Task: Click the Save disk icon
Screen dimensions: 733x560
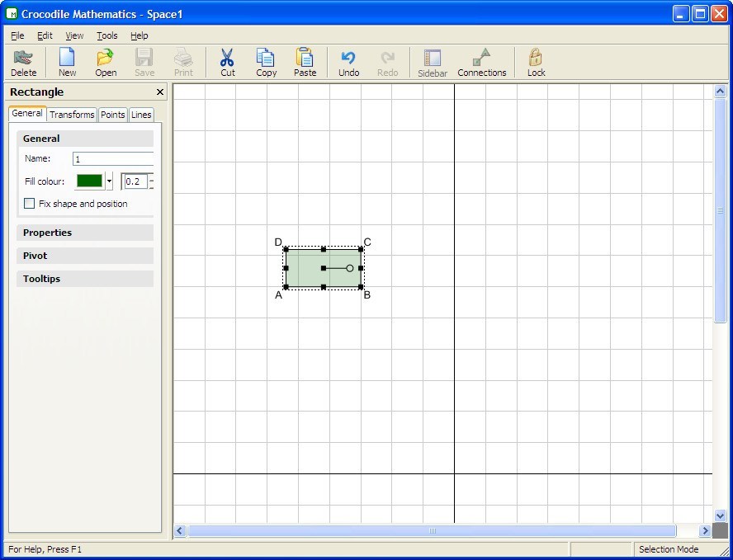Action: point(144,58)
